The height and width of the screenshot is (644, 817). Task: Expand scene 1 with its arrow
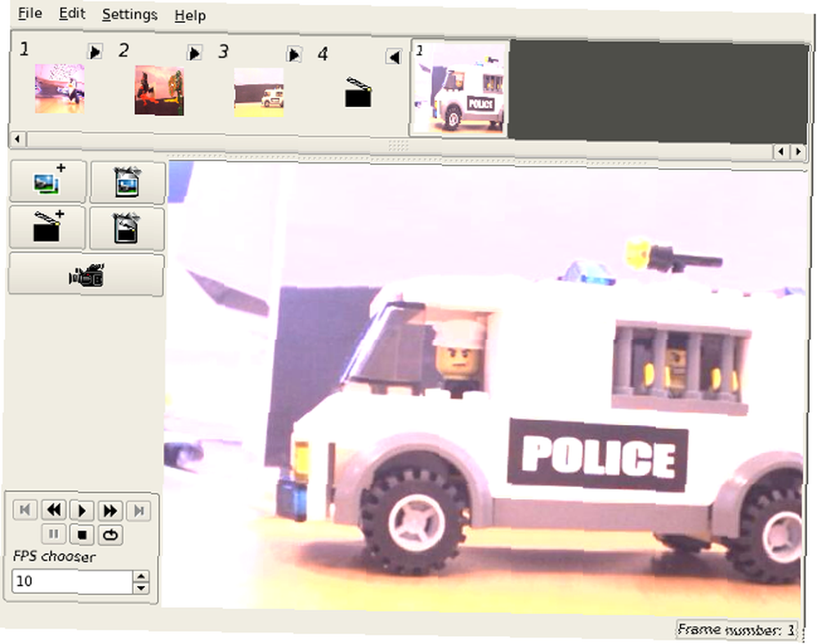[95, 51]
